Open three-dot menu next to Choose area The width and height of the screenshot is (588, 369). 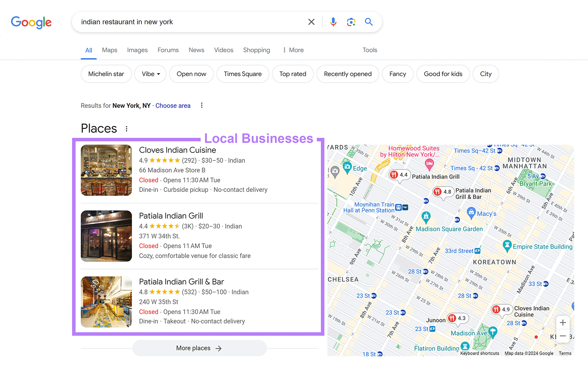pos(201,105)
